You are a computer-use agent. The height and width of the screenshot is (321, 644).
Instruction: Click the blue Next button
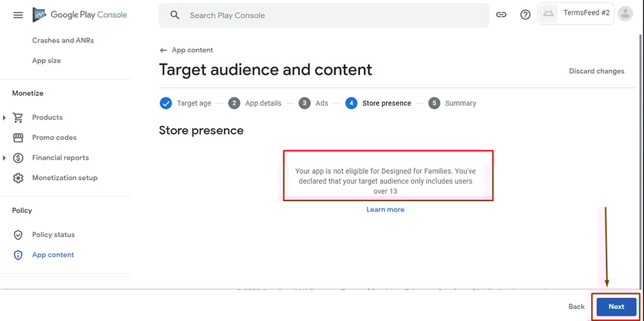(616, 307)
